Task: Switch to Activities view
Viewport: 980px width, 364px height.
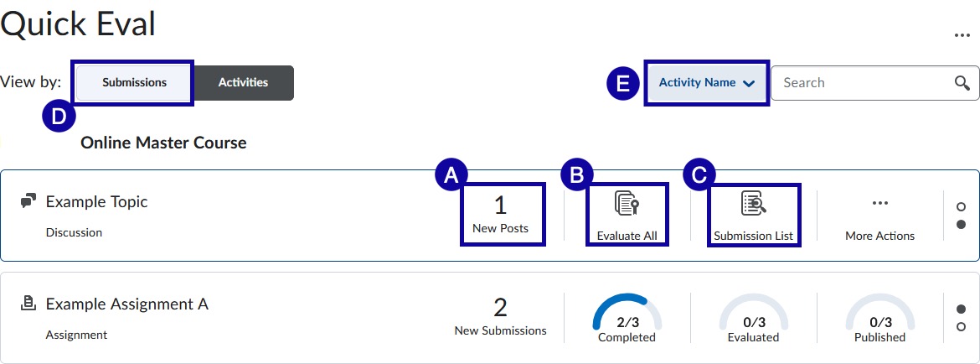Action: coord(243,83)
